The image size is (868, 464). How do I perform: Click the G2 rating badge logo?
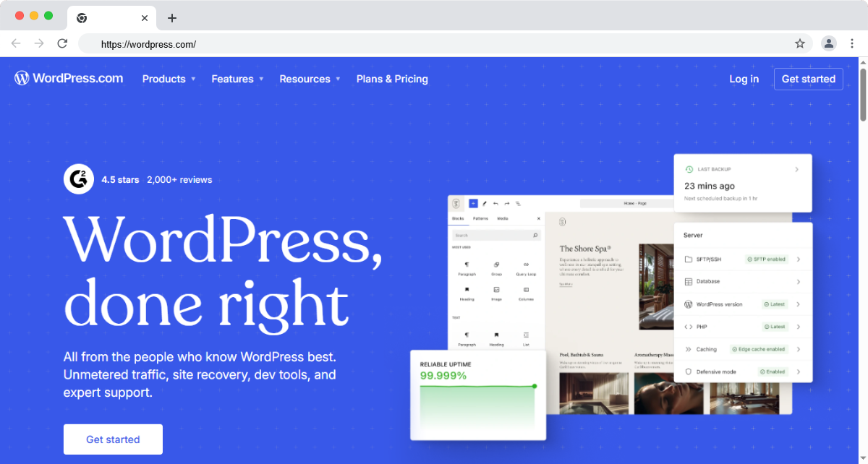click(x=79, y=179)
